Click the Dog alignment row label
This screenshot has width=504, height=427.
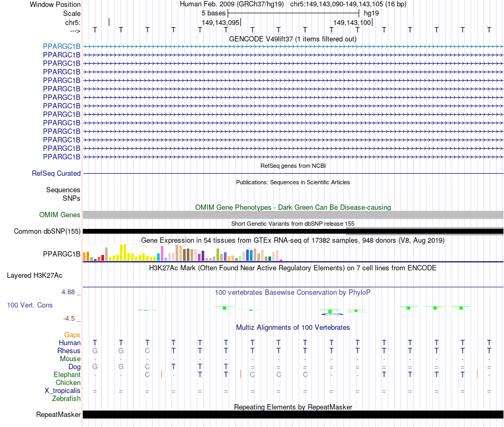click(x=74, y=367)
